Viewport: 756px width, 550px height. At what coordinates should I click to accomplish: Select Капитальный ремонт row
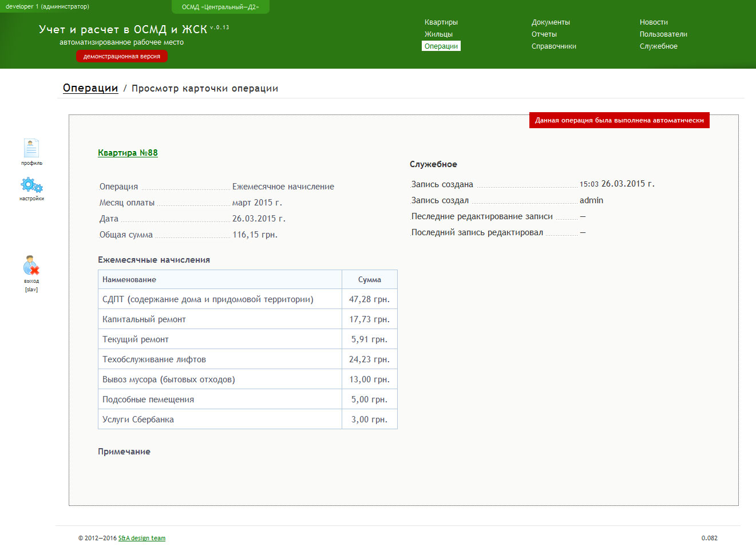[248, 319]
